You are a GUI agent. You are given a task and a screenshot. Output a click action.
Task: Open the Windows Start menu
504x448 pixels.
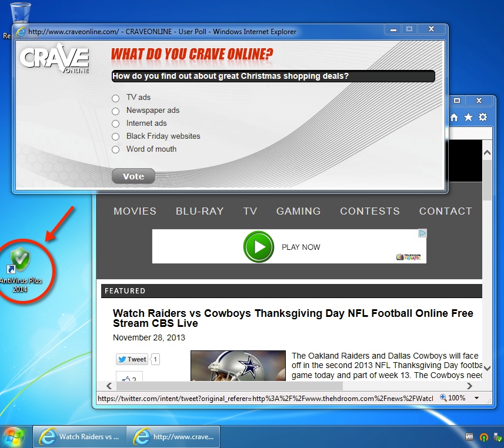coord(13,437)
